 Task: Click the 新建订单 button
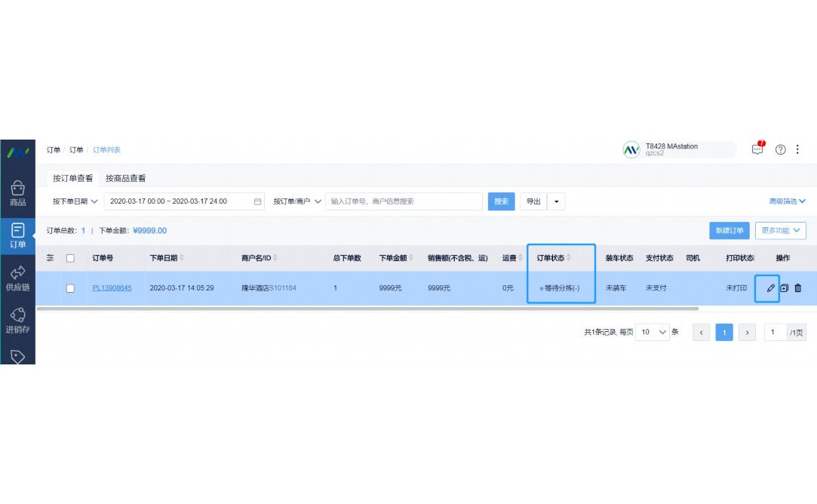click(x=729, y=231)
